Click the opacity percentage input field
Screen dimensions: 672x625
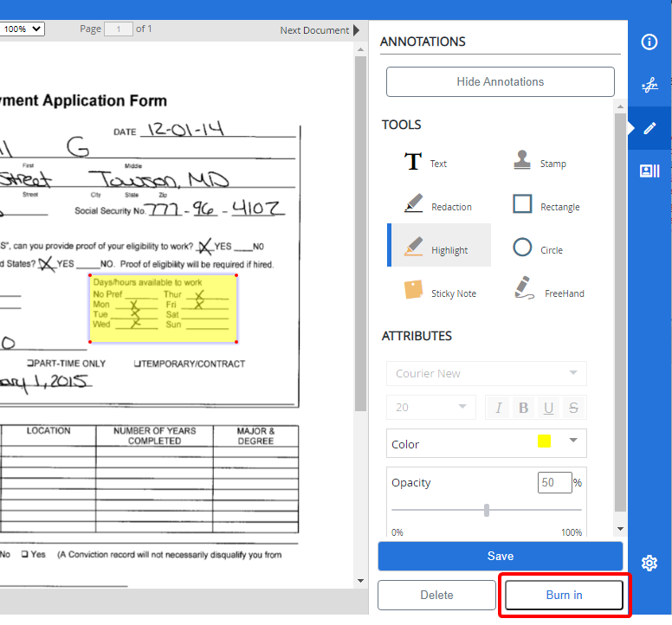554,482
